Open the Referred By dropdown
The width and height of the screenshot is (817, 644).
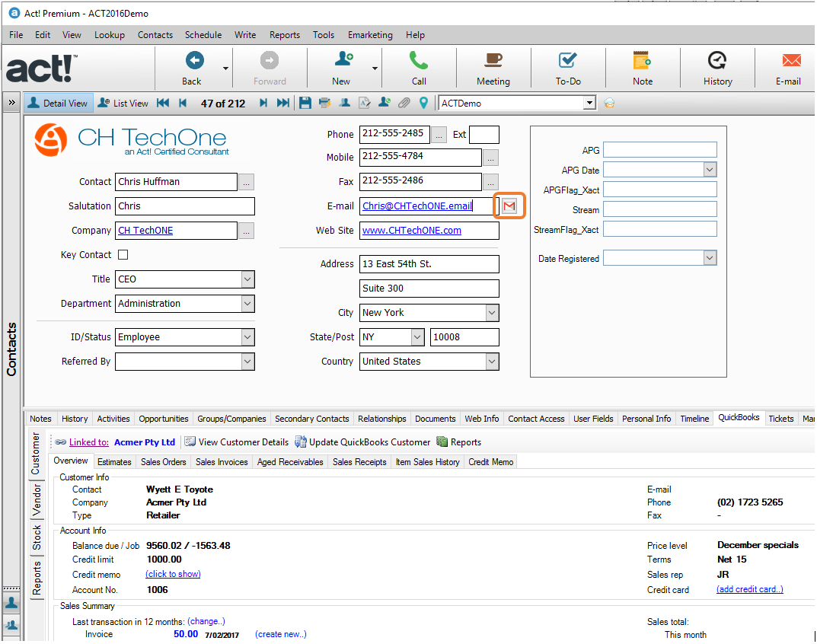click(247, 362)
